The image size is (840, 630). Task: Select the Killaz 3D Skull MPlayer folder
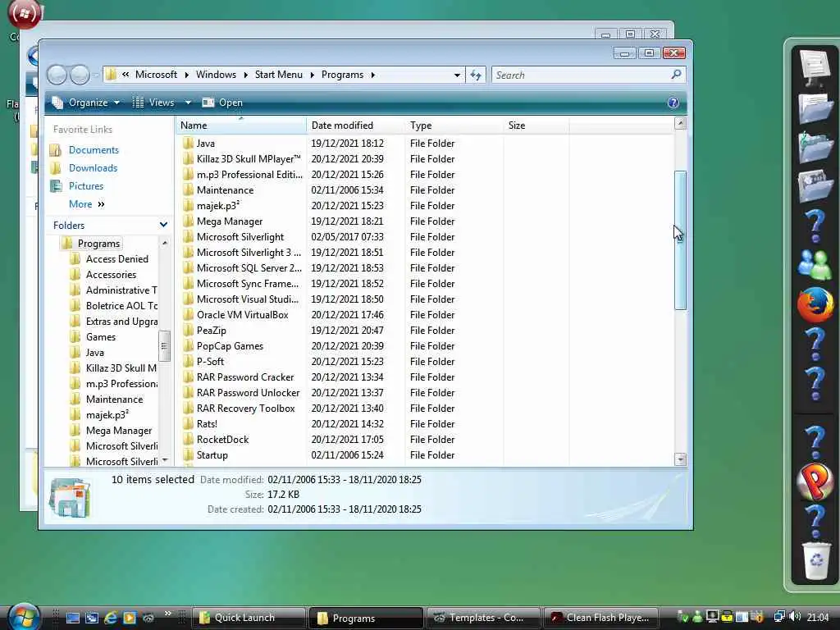point(248,159)
